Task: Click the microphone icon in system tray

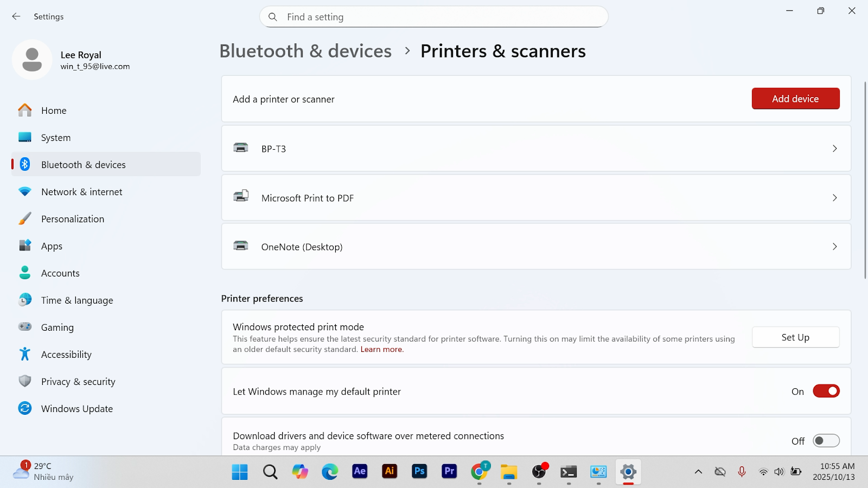Action: 742,472
